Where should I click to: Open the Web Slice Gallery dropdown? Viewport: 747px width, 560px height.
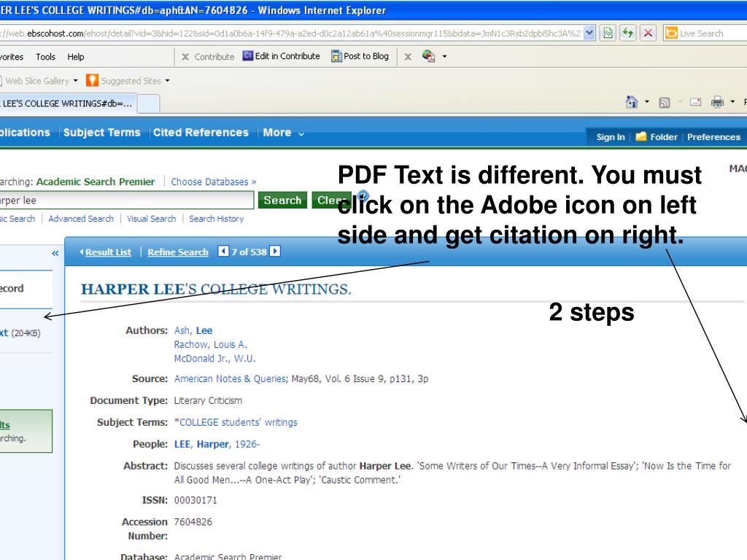[x=75, y=80]
